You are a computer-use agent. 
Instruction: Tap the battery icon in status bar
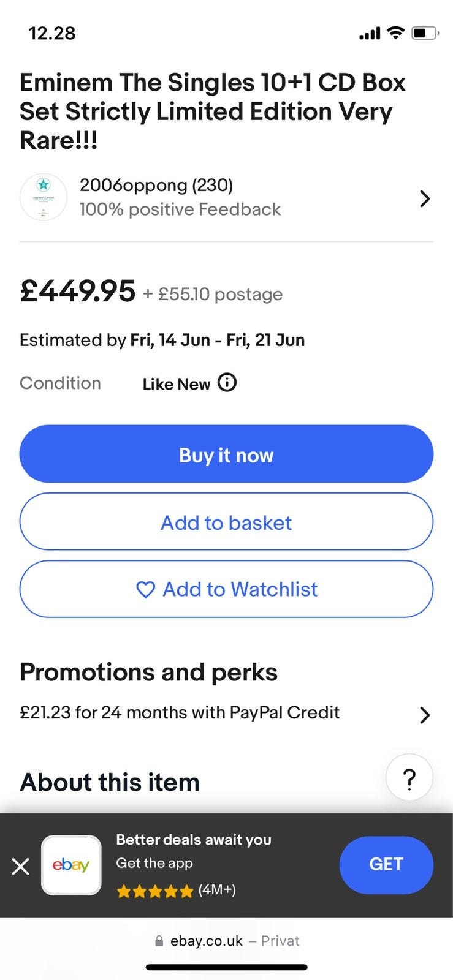(424, 33)
